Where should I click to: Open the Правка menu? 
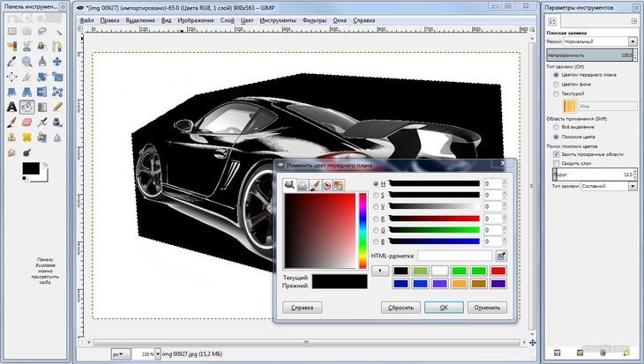109,20
